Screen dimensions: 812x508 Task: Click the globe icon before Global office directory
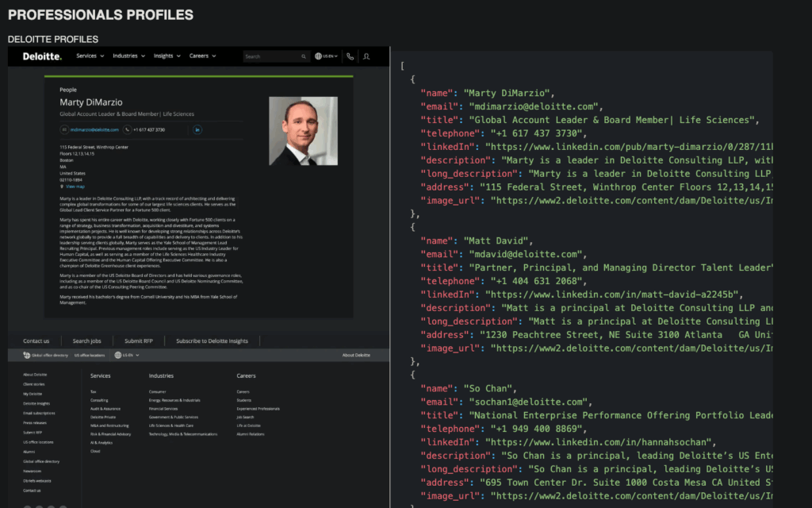26,355
